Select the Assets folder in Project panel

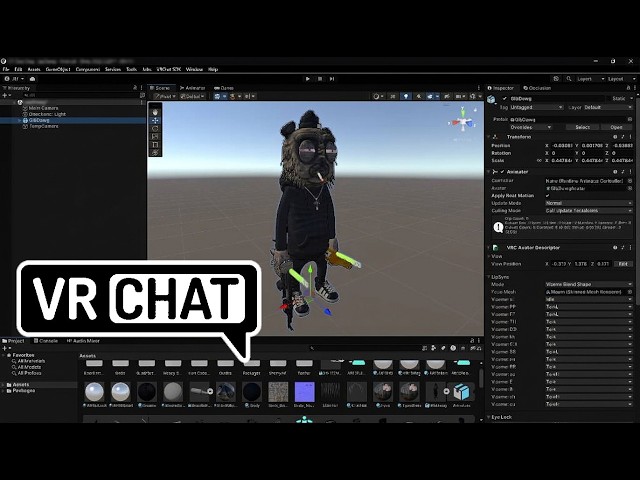click(20, 384)
